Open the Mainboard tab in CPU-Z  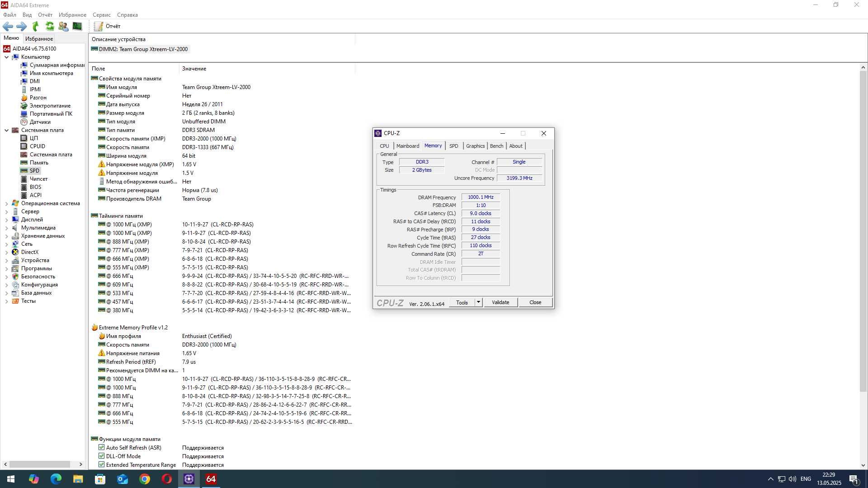408,146
